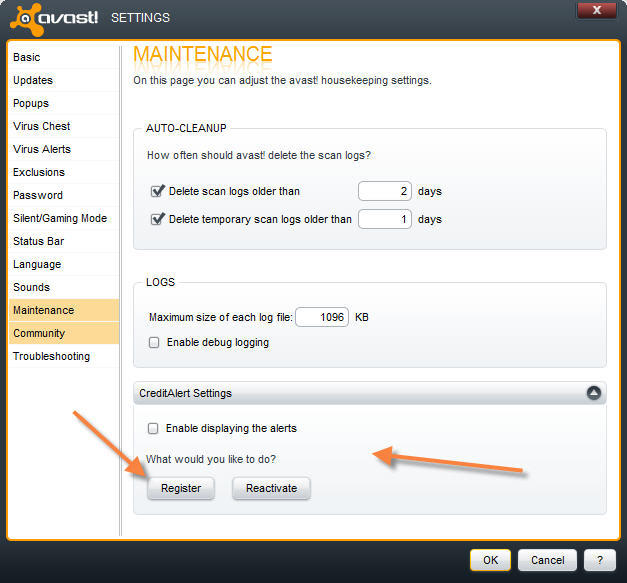
Task: Enable debug logging checkbox
Action: tap(154, 343)
